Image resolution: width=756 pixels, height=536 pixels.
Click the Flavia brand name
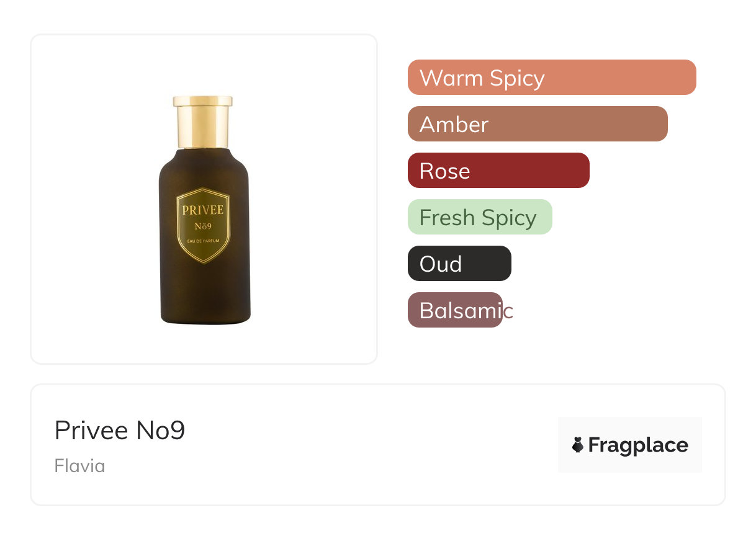click(x=79, y=466)
